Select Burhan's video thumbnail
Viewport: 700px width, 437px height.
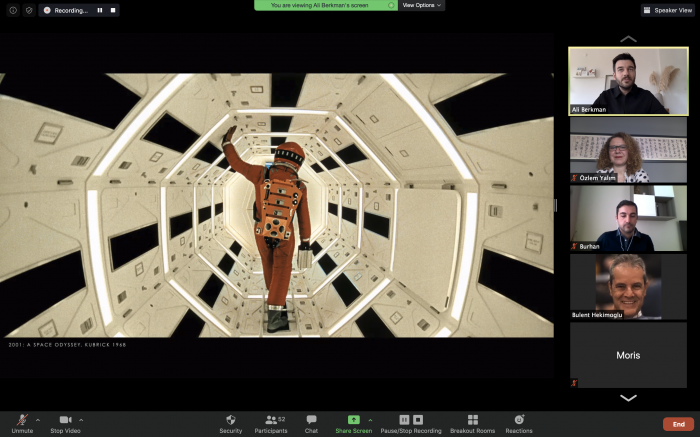[x=628, y=218]
